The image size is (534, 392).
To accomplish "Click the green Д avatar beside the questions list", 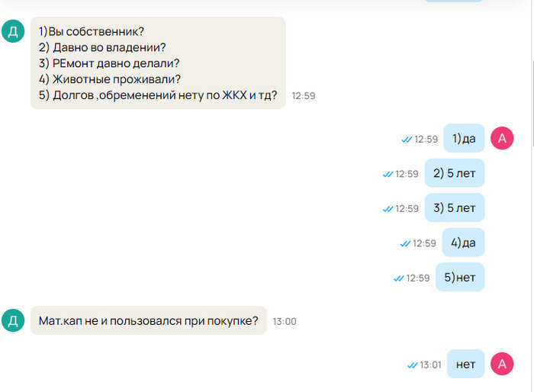I will click(13, 31).
